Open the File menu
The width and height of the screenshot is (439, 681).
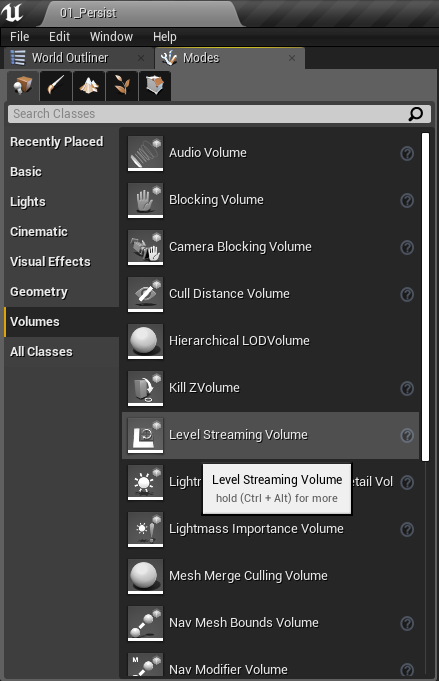click(x=20, y=36)
